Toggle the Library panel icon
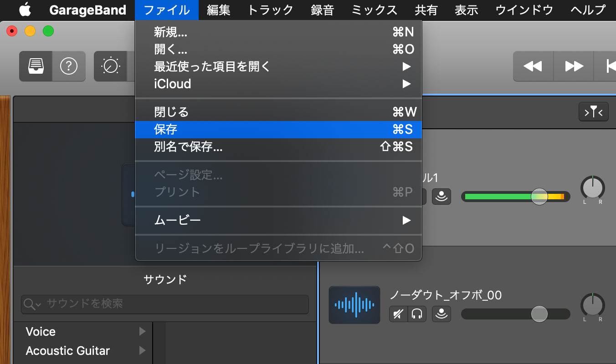616x364 pixels. coord(36,66)
